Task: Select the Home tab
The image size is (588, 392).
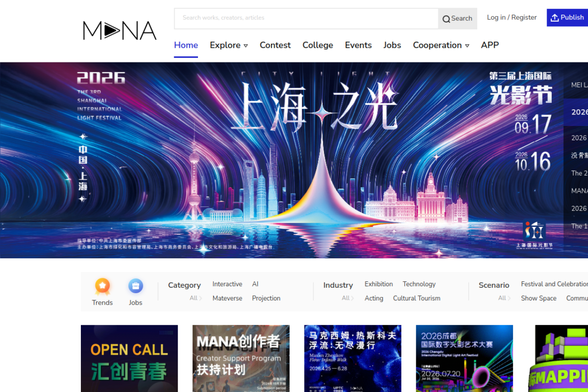Action: pos(186,45)
